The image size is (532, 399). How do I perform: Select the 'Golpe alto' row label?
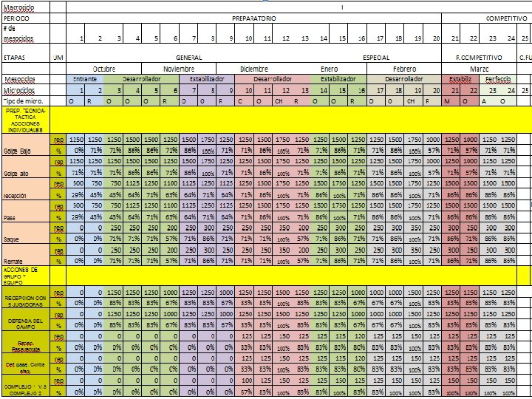click(x=25, y=167)
